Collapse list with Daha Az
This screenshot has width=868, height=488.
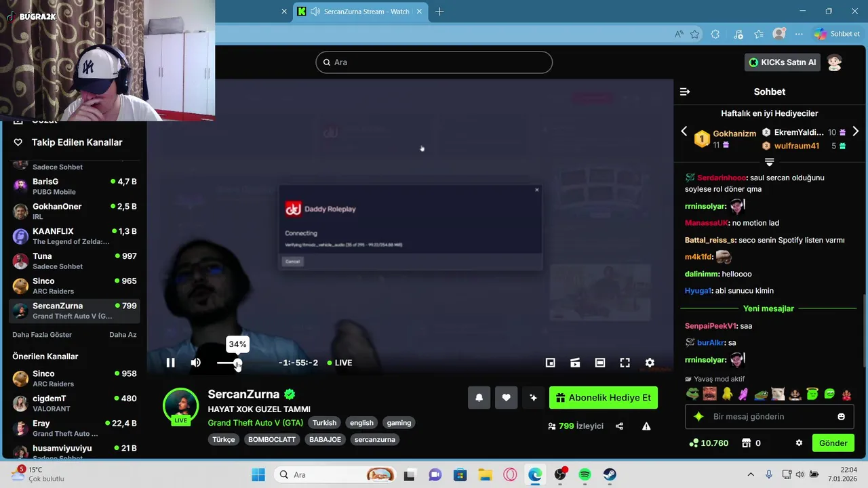point(123,335)
